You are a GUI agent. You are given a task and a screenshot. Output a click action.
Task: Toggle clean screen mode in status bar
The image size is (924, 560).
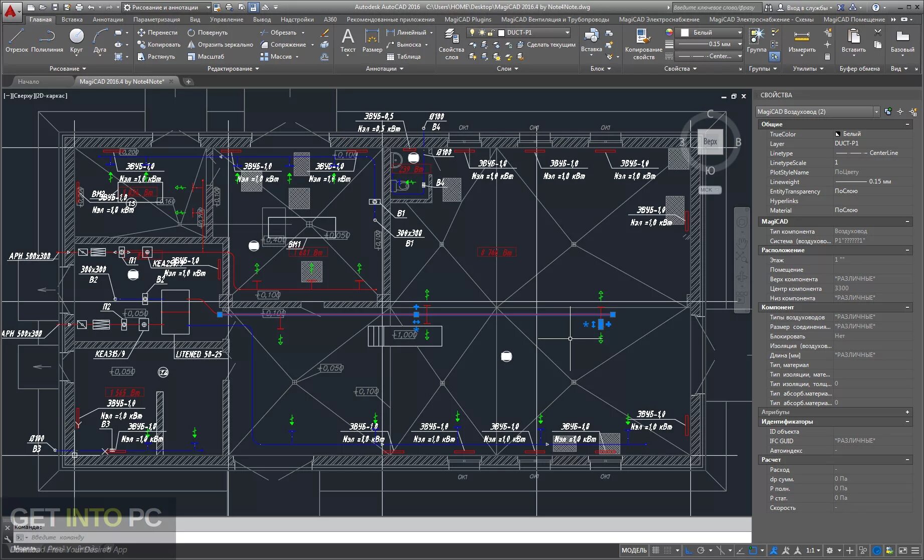(x=903, y=550)
